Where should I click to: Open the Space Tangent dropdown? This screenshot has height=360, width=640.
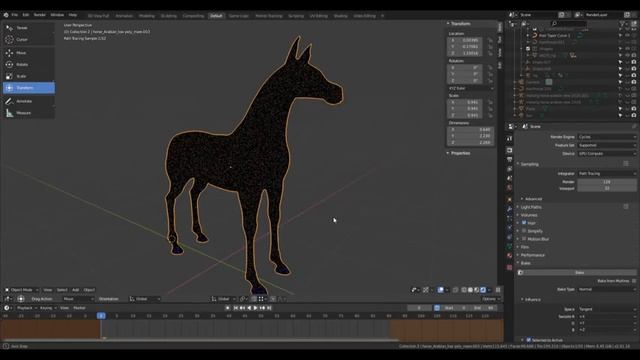click(607, 309)
